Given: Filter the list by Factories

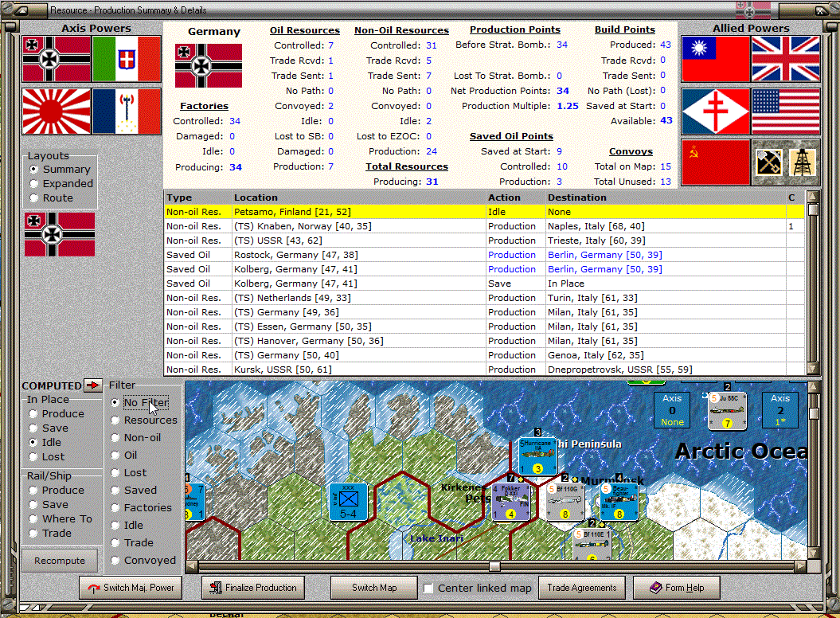Looking at the screenshot, I should pos(142,508).
